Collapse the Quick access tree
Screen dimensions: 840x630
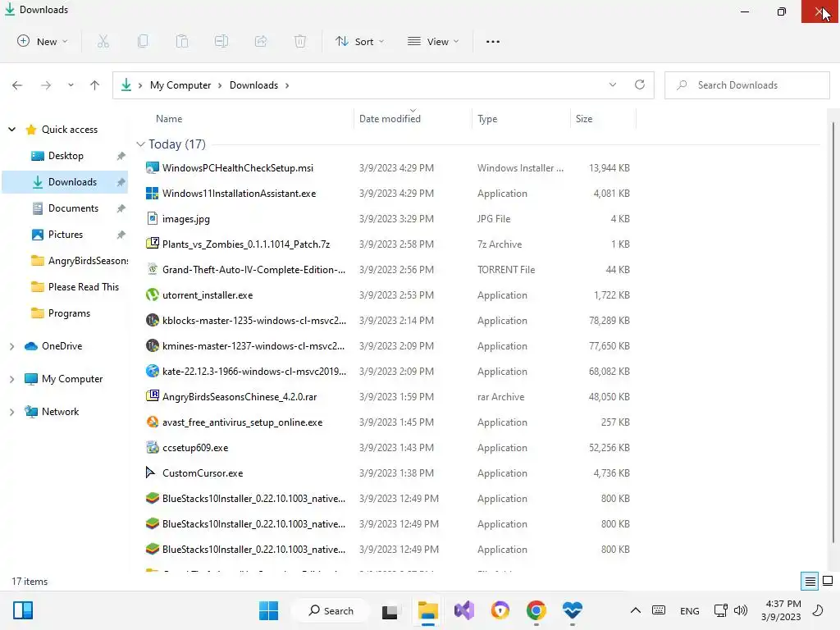tap(11, 129)
